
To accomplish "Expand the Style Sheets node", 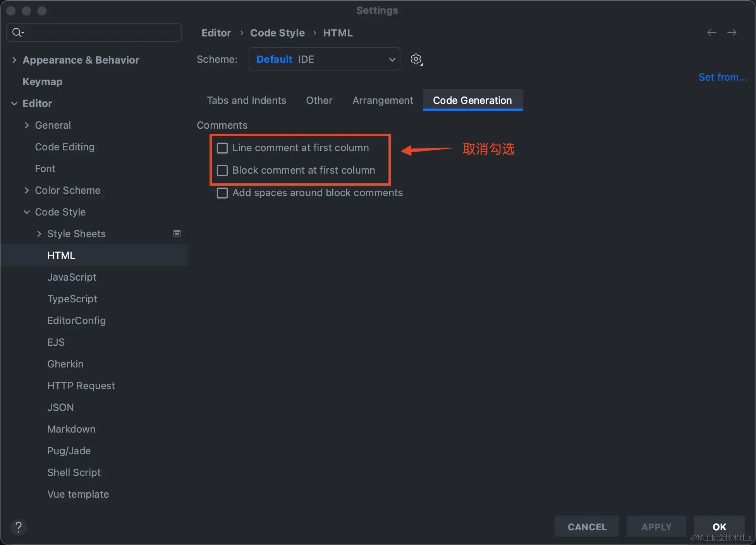I will [39, 234].
